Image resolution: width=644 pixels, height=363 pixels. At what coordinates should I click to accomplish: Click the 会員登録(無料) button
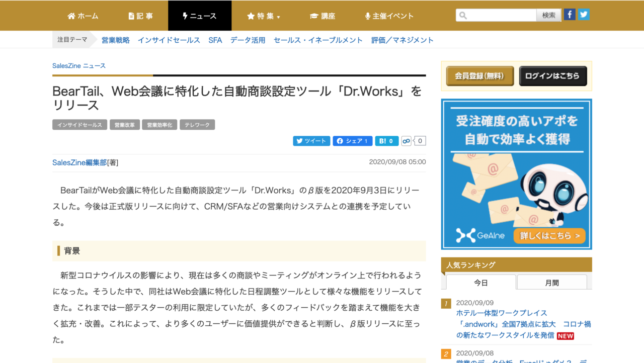click(480, 76)
